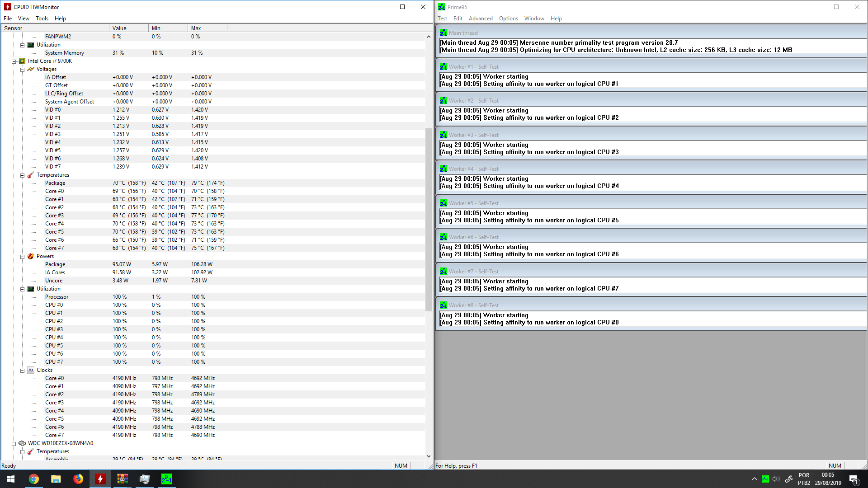The width and height of the screenshot is (868, 488).
Task: Collapse the WDC WD10EZEX drive node
Action: click(14, 443)
